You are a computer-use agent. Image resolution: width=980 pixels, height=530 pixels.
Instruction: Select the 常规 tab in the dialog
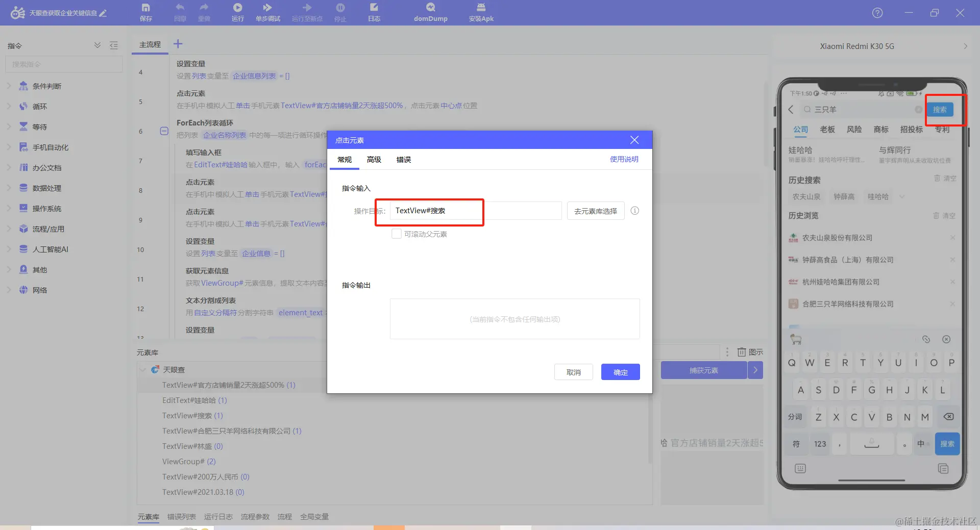[x=345, y=160]
